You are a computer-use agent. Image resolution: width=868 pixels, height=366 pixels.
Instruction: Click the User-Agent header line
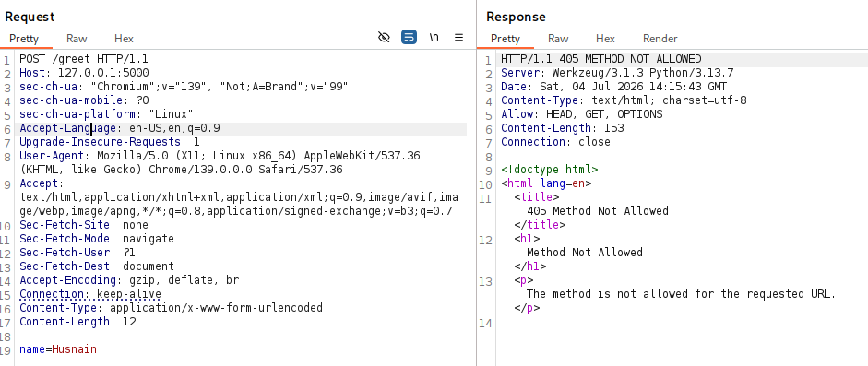220,162
